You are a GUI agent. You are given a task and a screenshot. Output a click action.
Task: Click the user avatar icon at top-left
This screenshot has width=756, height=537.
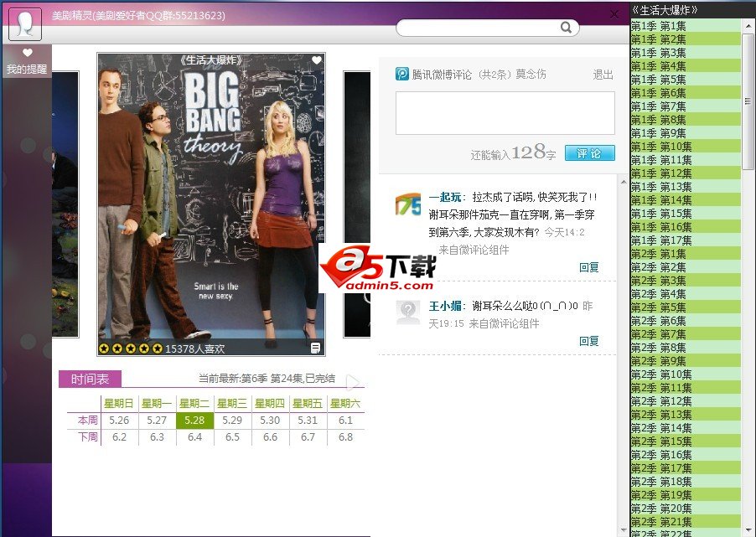[25, 23]
